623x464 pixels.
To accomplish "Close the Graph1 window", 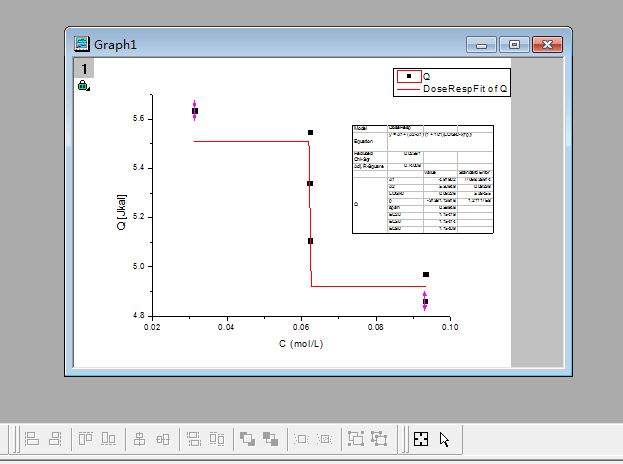I will coord(547,44).
